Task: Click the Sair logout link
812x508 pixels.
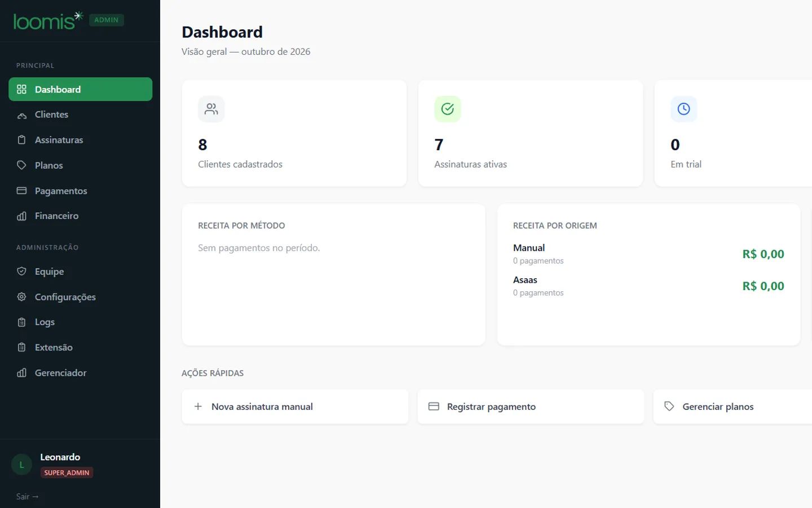Action: [27, 497]
